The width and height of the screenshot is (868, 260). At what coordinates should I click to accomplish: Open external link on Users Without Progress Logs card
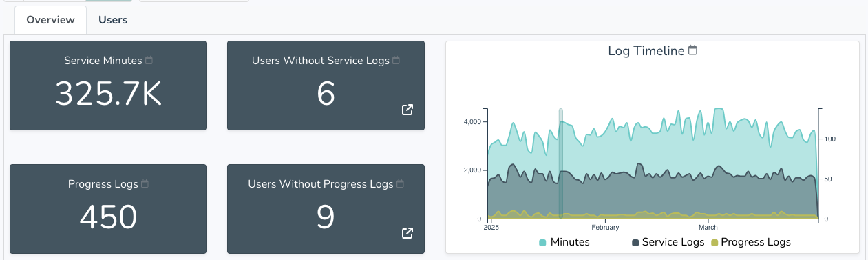click(407, 233)
